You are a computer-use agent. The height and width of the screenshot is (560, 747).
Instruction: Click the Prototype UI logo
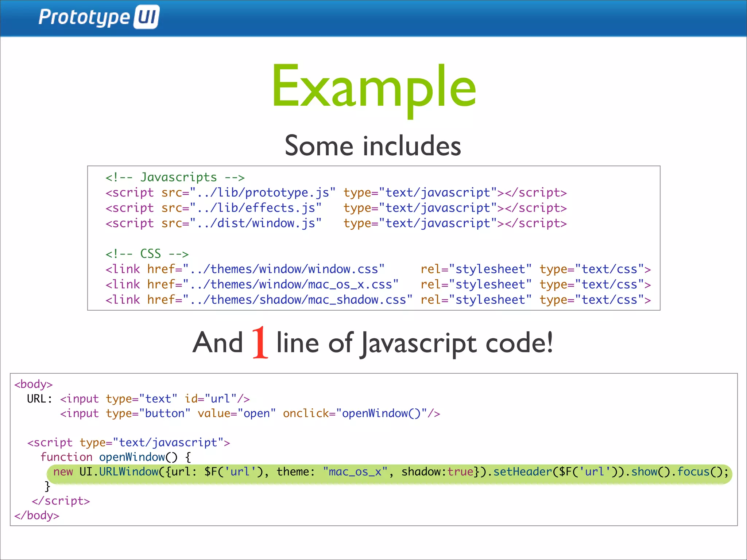coord(98,17)
